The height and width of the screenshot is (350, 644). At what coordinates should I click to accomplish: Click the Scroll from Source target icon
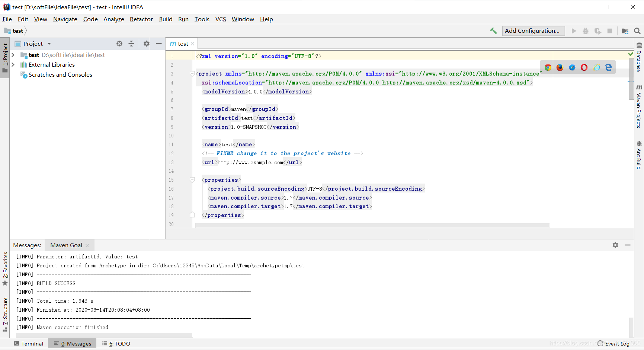click(119, 44)
